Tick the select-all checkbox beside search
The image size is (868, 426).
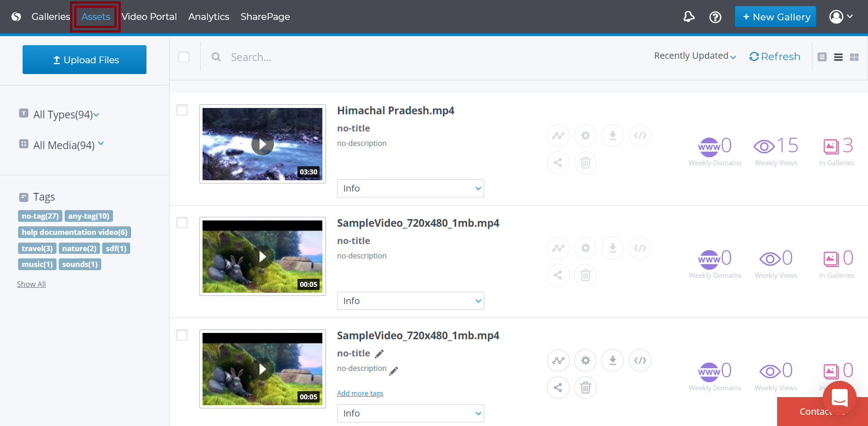tap(184, 57)
